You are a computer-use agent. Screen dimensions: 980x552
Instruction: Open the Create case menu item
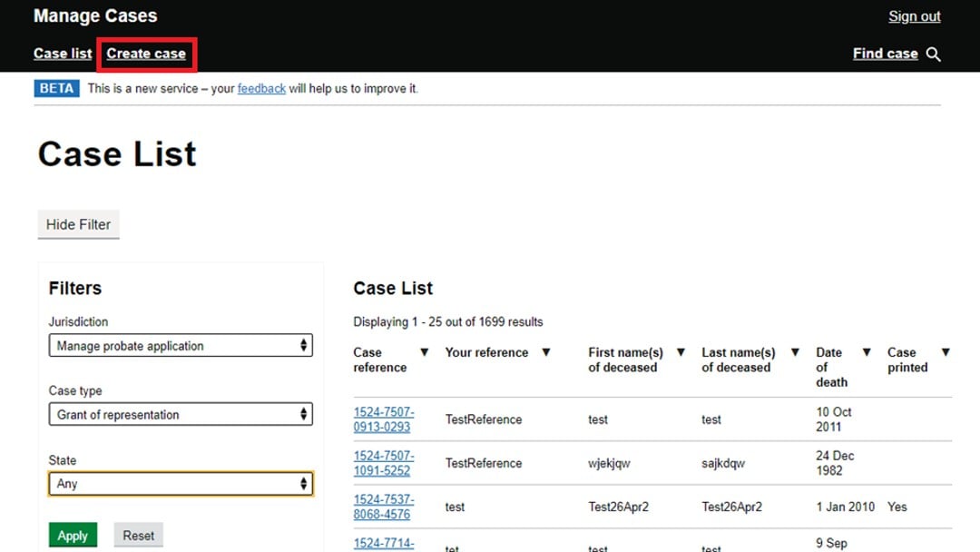click(x=146, y=54)
